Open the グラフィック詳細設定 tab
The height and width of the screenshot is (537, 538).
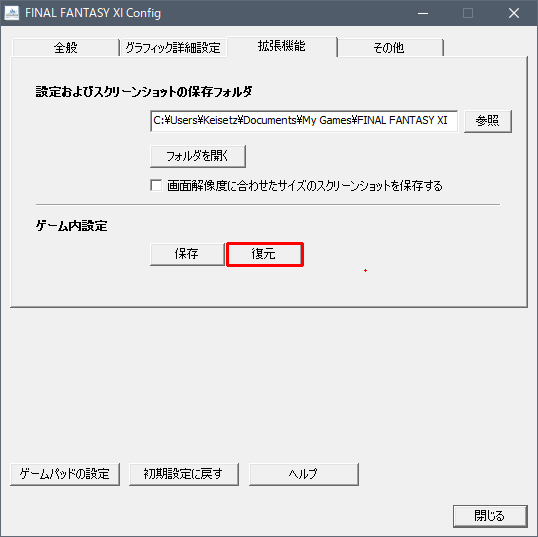[173, 48]
